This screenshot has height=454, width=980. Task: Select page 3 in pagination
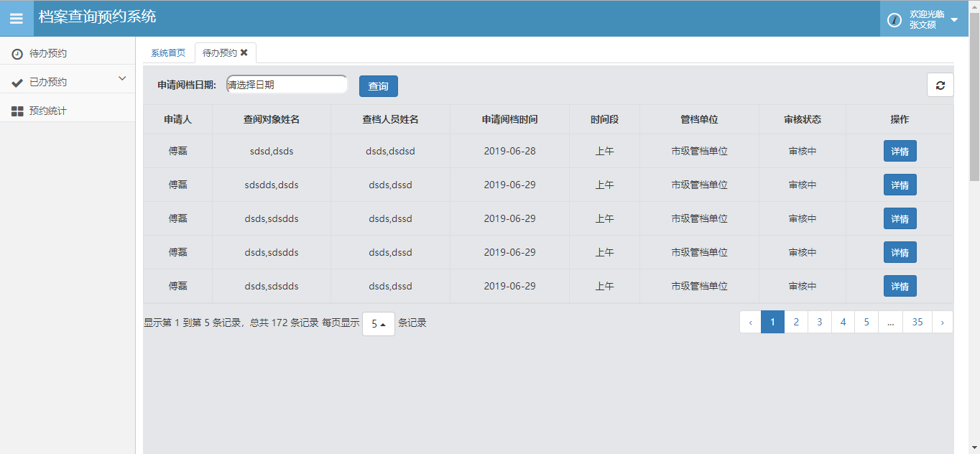[x=819, y=323]
